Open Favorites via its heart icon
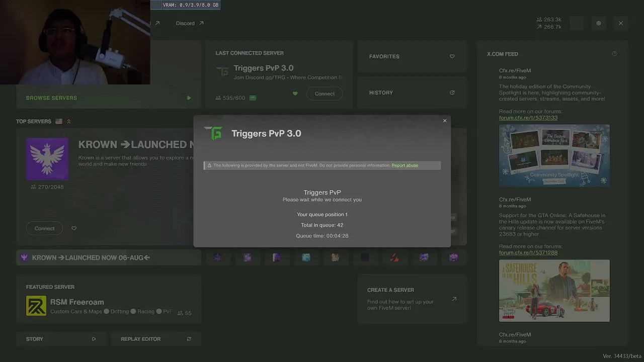 click(x=452, y=56)
